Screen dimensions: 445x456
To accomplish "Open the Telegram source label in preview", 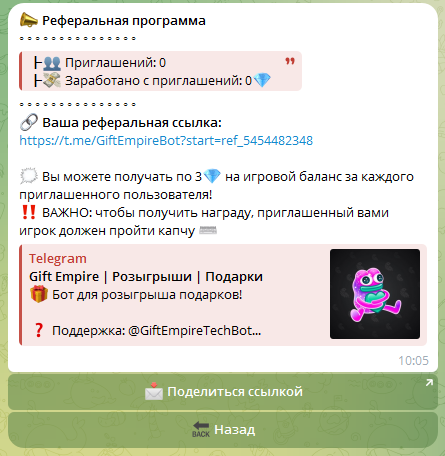I will click(x=58, y=259).
